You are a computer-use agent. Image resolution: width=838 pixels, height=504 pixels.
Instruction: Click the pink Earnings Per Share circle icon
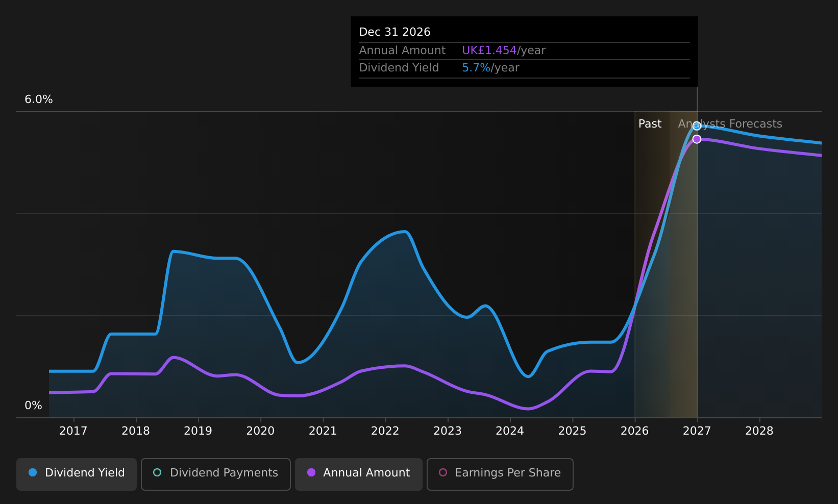tap(443, 472)
